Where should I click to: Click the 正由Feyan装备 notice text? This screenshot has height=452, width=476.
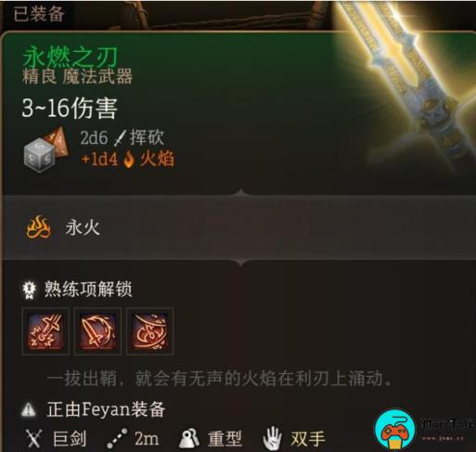pyautogui.click(x=106, y=409)
